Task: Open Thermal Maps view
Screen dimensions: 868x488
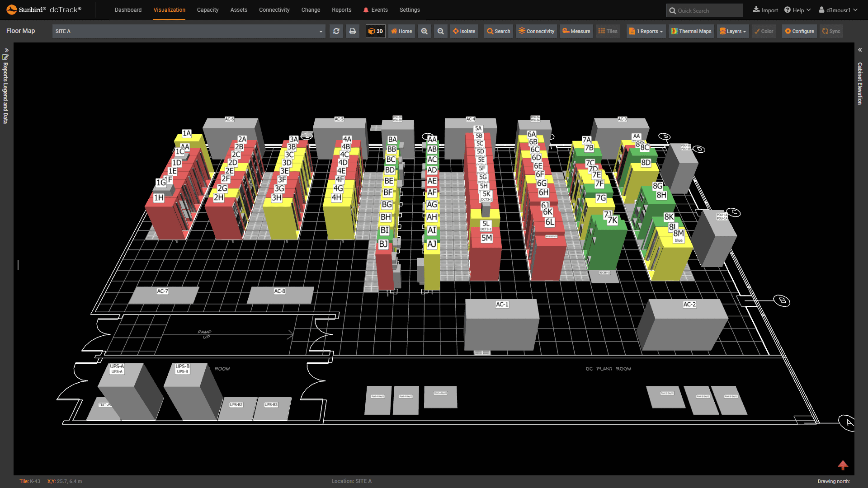Action: 691,31
